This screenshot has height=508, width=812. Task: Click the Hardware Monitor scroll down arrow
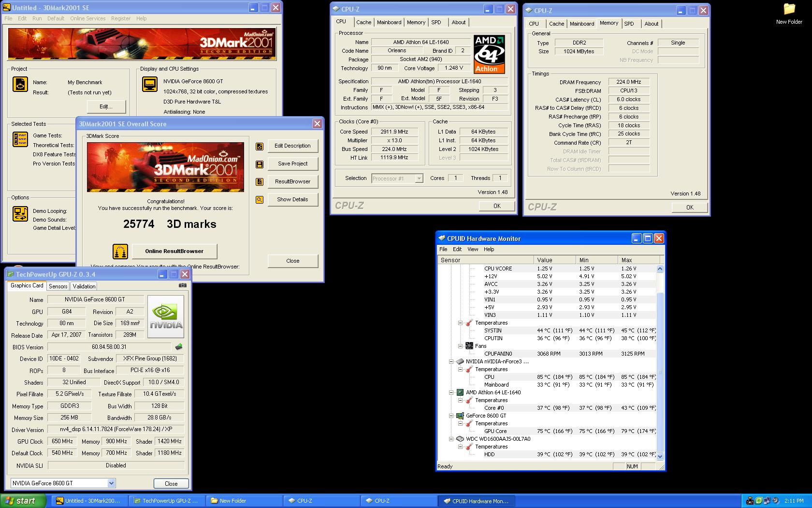pos(660,456)
